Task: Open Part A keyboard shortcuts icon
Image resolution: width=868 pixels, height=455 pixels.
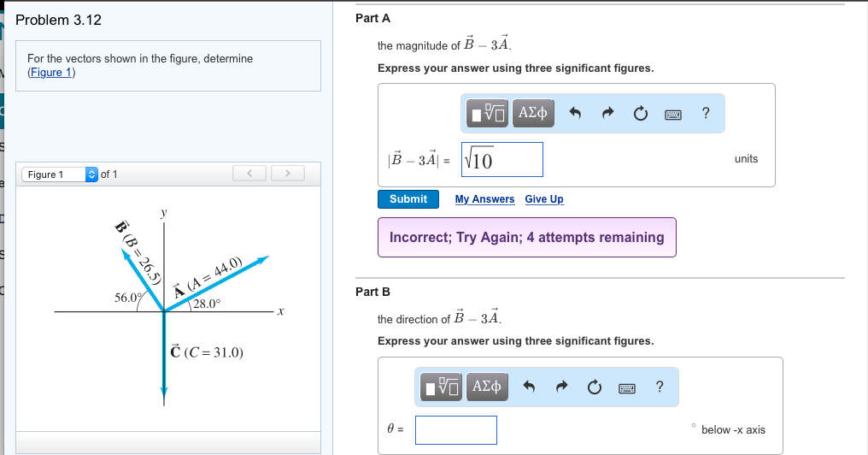Action: (x=673, y=115)
